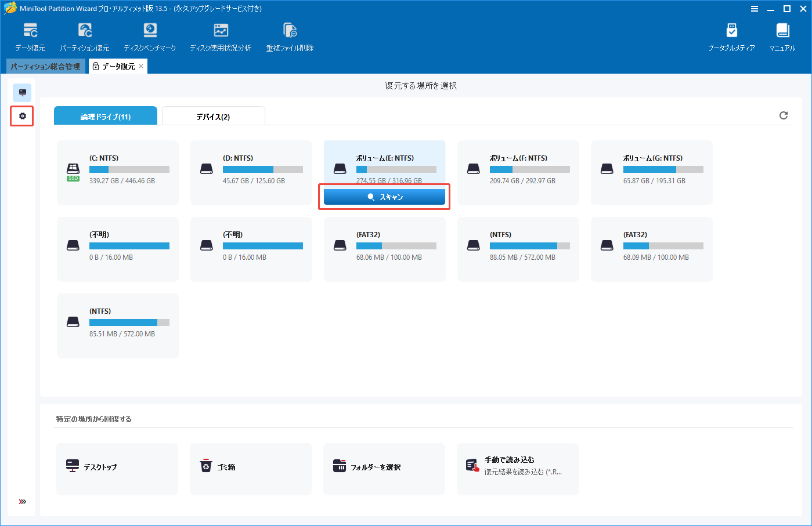Recover files from the ゴミ箱 (Recycle Bin)
The width and height of the screenshot is (812, 526).
250,469
